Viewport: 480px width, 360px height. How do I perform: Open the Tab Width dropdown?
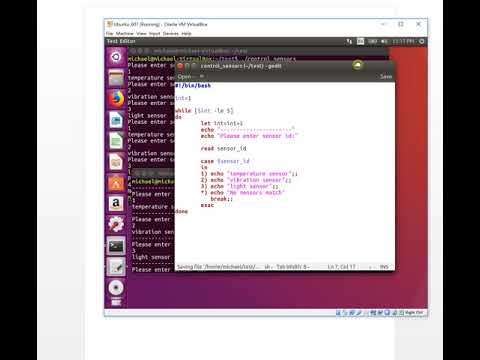293,267
